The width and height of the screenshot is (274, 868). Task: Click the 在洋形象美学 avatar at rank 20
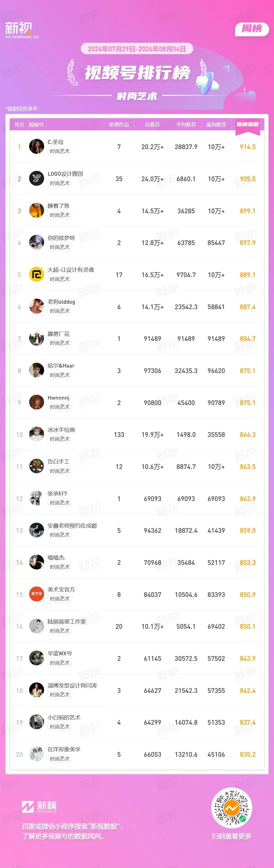coord(36,754)
